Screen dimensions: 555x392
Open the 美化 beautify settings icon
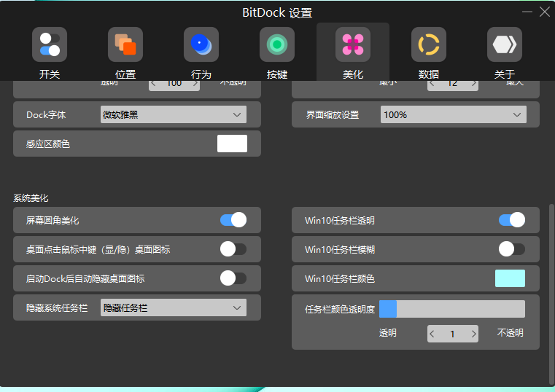[353, 44]
